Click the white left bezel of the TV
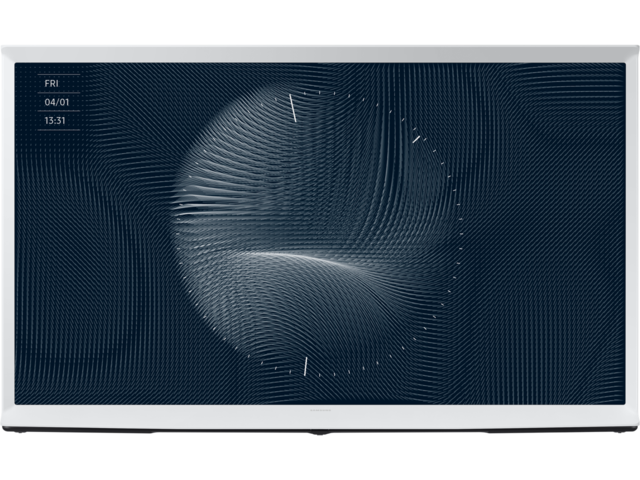 [7, 240]
